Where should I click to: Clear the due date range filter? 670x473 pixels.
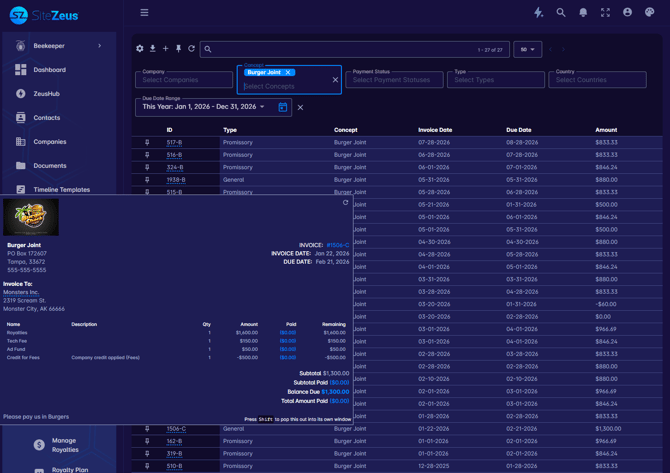(300, 107)
